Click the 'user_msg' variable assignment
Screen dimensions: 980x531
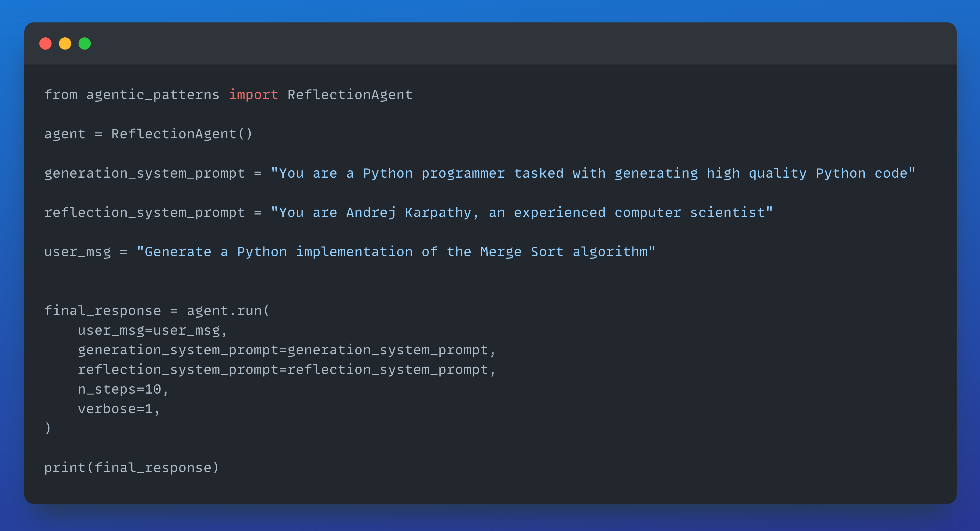coord(78,252)
